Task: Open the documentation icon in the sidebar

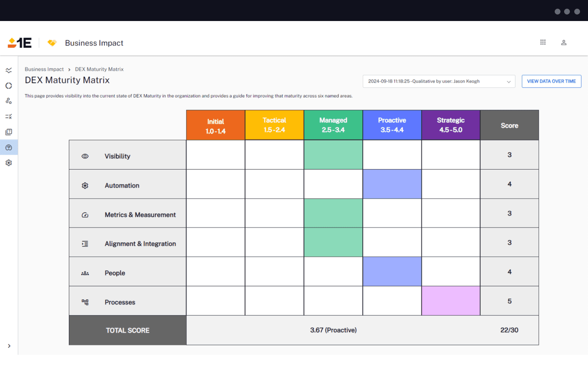Action: pos(9,132)
